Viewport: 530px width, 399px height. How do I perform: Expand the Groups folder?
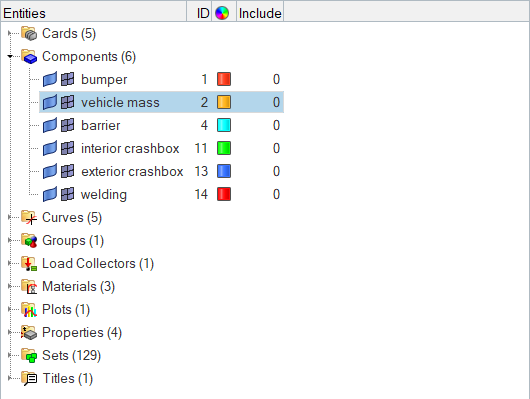point(10,240)
